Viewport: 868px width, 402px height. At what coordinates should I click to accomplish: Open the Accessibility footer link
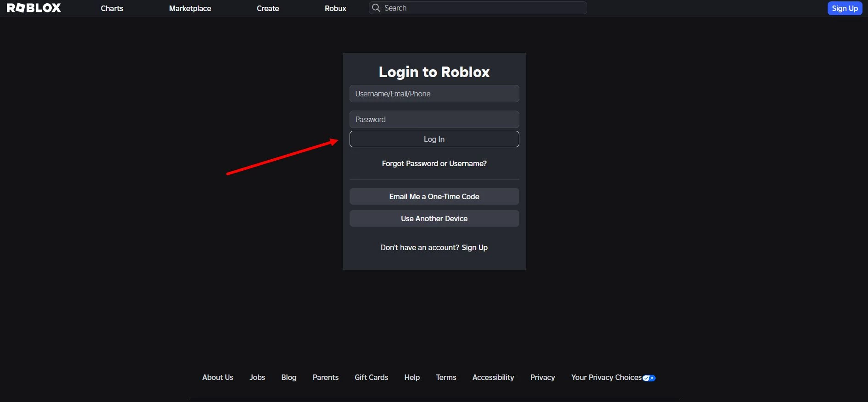coord(493,377)
